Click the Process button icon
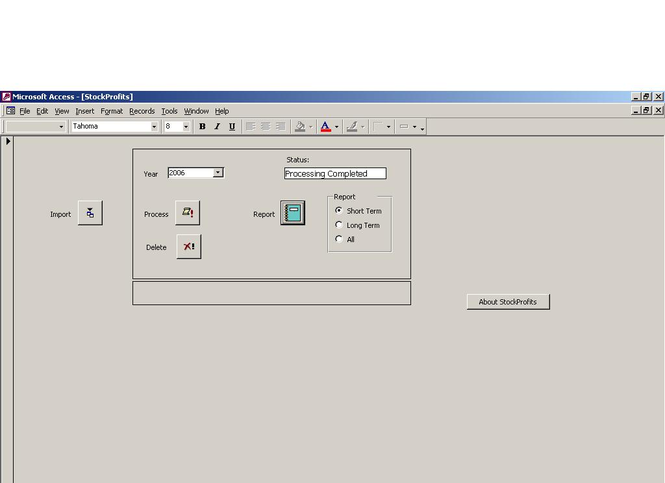This screenshot has width=665, height=483. [x=187, y=212]
